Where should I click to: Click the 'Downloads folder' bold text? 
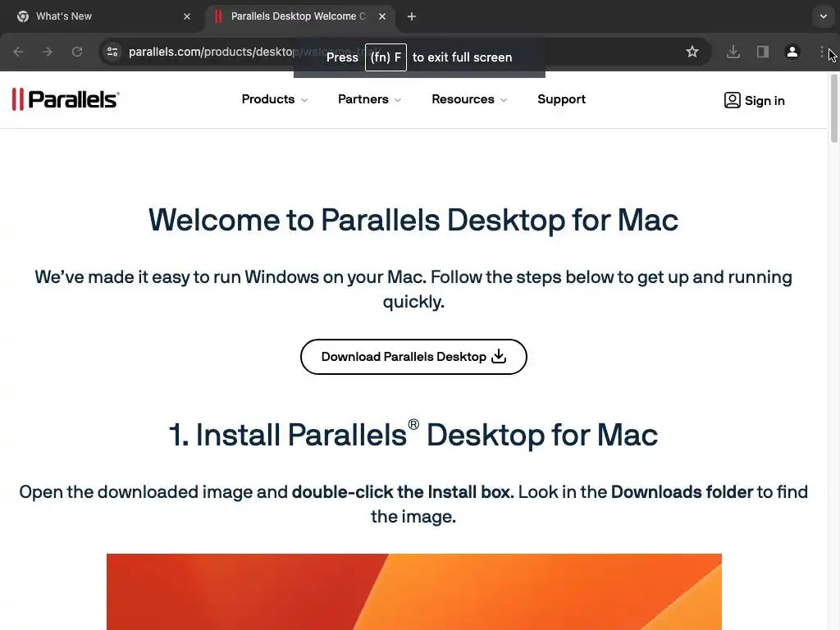coord(682,492)
